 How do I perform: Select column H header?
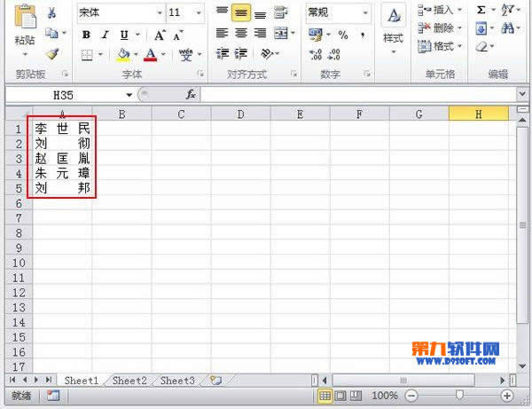[x=479, y=114]
